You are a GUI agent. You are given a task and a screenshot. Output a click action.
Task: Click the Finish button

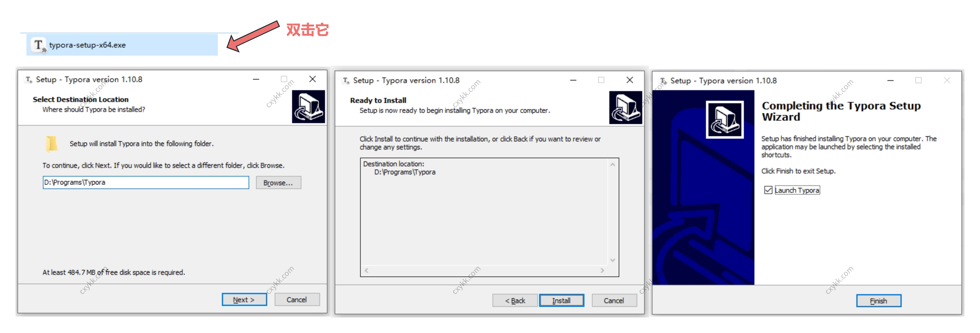(878, 301)
